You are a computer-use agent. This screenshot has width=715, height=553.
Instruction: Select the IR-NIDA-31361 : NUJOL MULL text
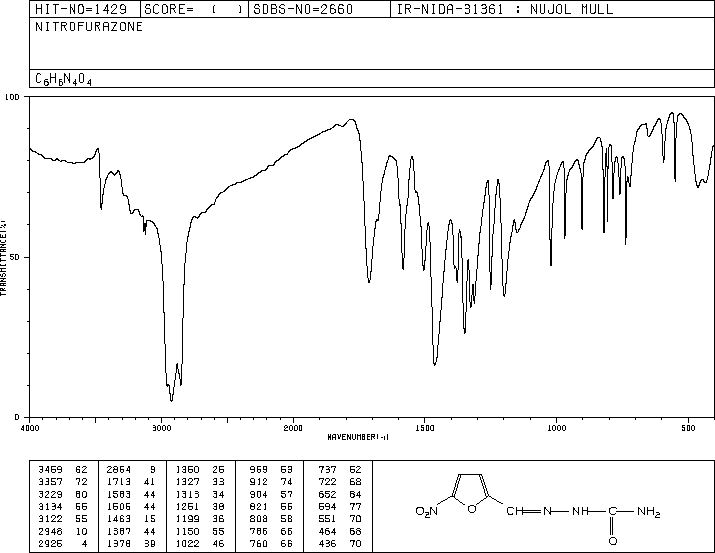point(505,9)
